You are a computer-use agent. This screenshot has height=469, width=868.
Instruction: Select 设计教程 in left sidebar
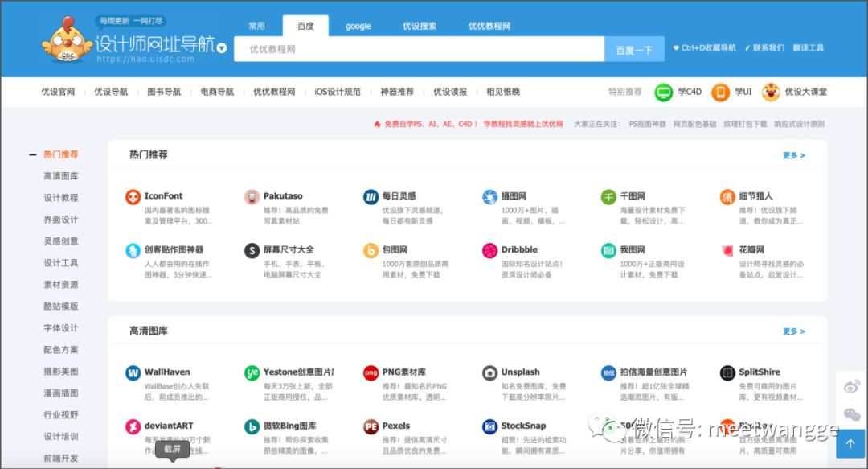(61, 198)
